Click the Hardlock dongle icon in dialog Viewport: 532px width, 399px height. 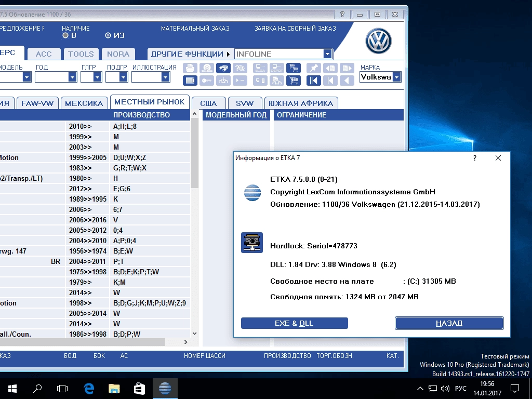(252, 243)
